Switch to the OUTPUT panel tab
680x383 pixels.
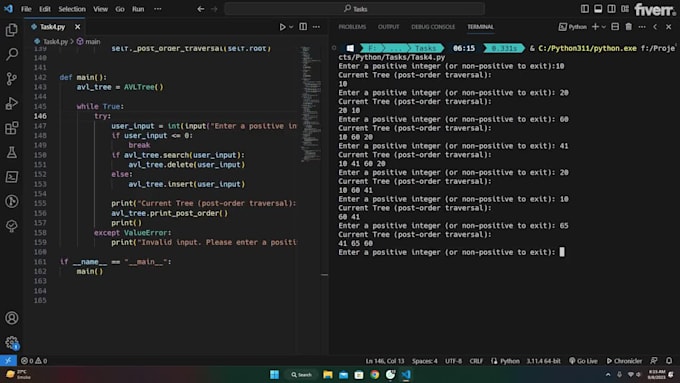pos(388,27)
